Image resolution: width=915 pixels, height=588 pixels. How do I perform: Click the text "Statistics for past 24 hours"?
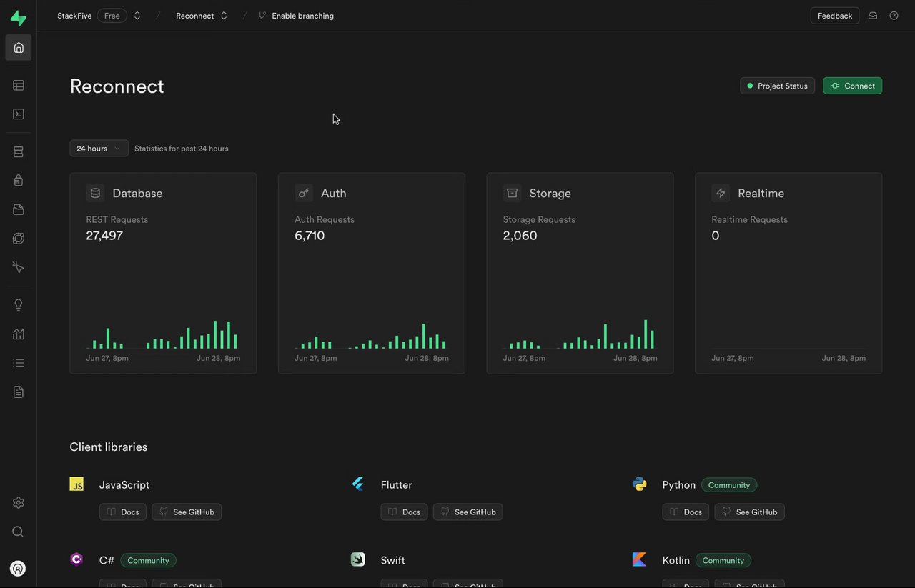pyautogui.click(x=182, y=149)
